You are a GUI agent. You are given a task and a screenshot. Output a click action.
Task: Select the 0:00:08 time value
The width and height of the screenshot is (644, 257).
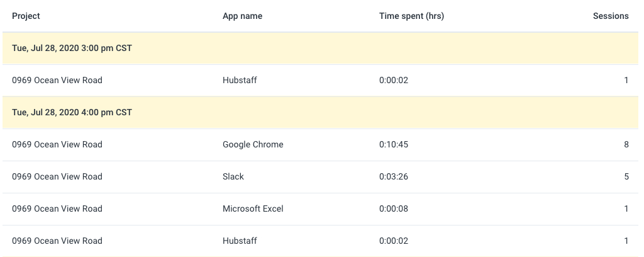[394, 208]
